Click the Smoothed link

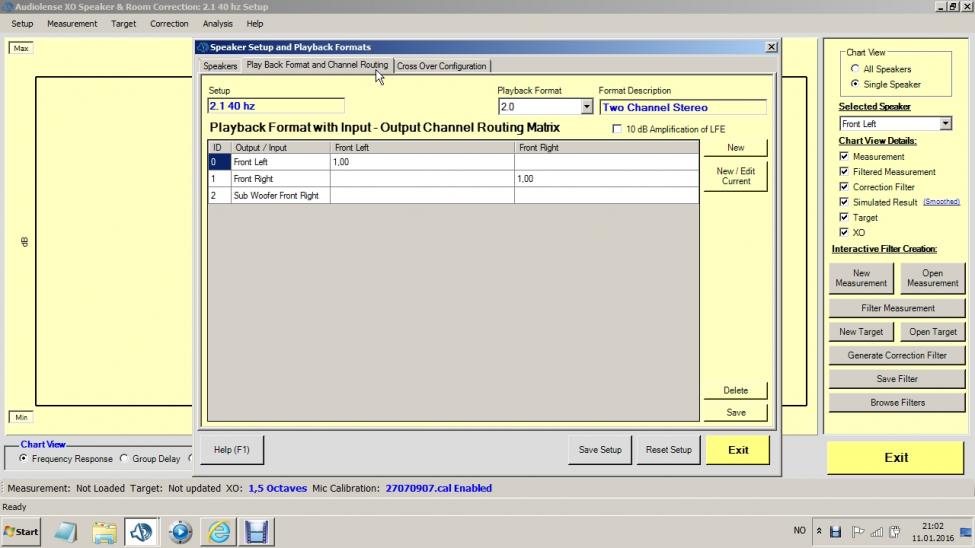coord(941,202)
